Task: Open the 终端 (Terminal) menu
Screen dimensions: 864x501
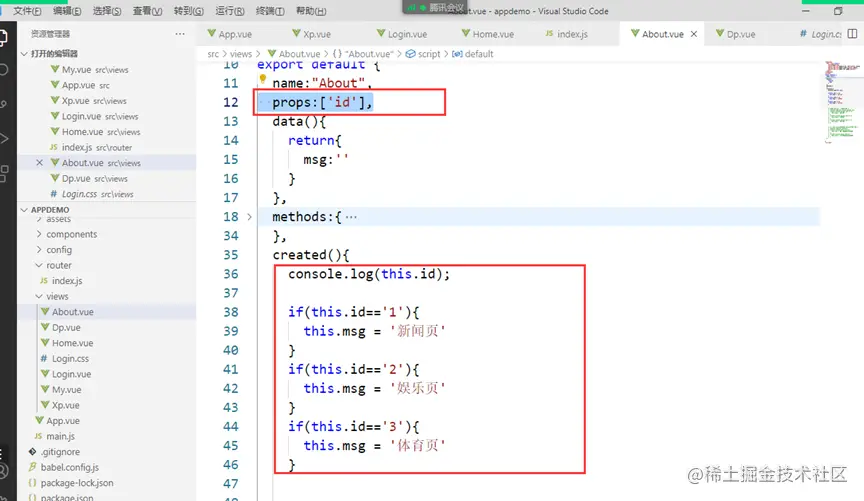Action: pos(270,11)
